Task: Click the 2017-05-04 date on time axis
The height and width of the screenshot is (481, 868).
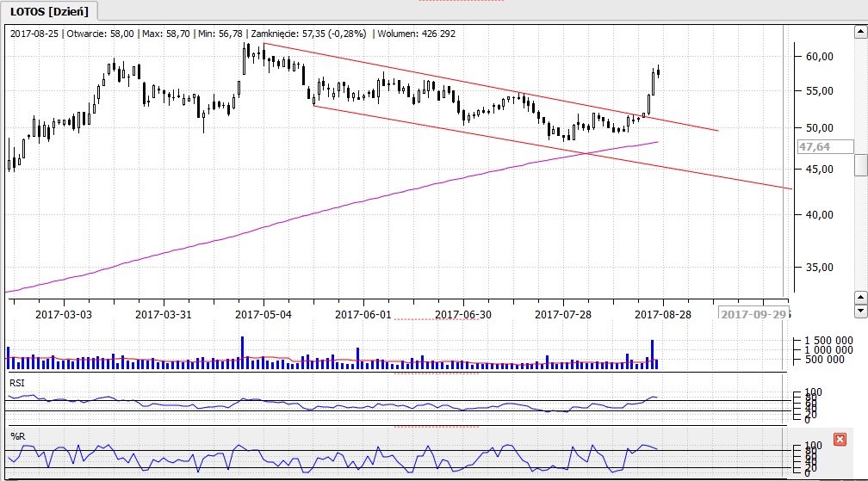Action: click(263, 314)
